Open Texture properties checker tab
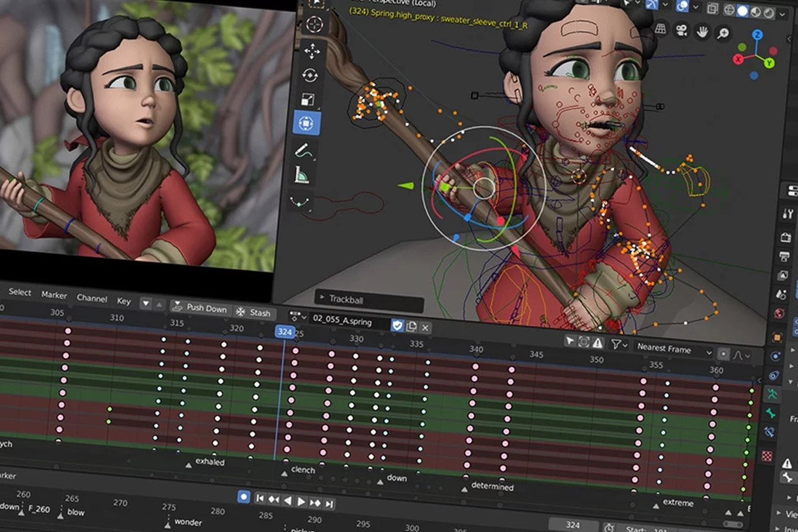The height and width of the screenshot is (532, 798). [767, 456]
